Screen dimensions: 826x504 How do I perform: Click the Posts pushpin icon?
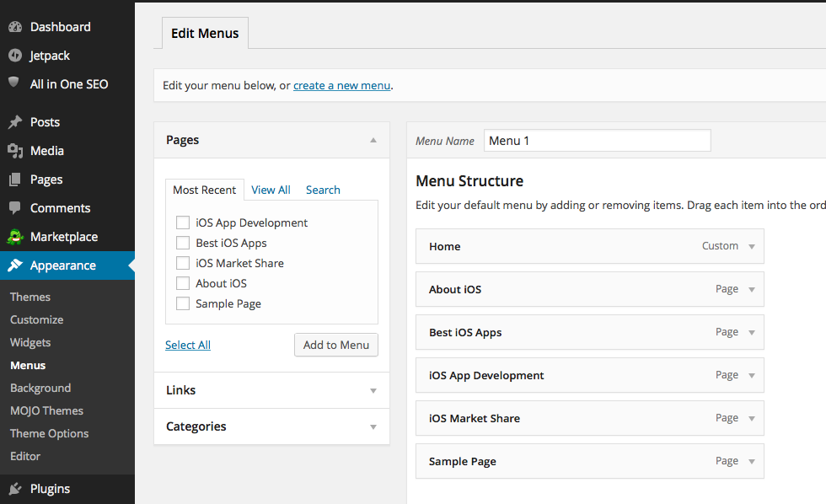click(15, 121)
